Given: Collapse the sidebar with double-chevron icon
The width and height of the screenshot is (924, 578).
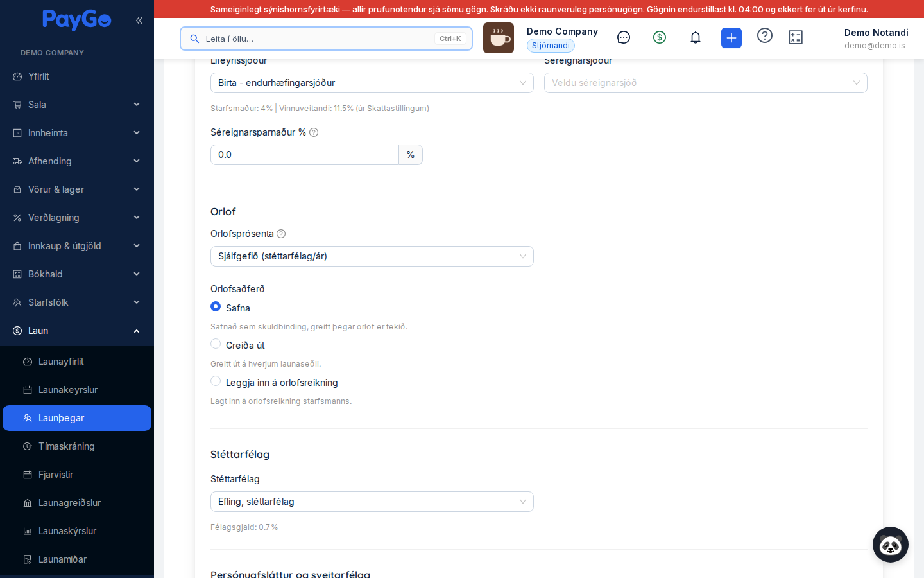Looking at the screenshot, I should coord(139,21).
